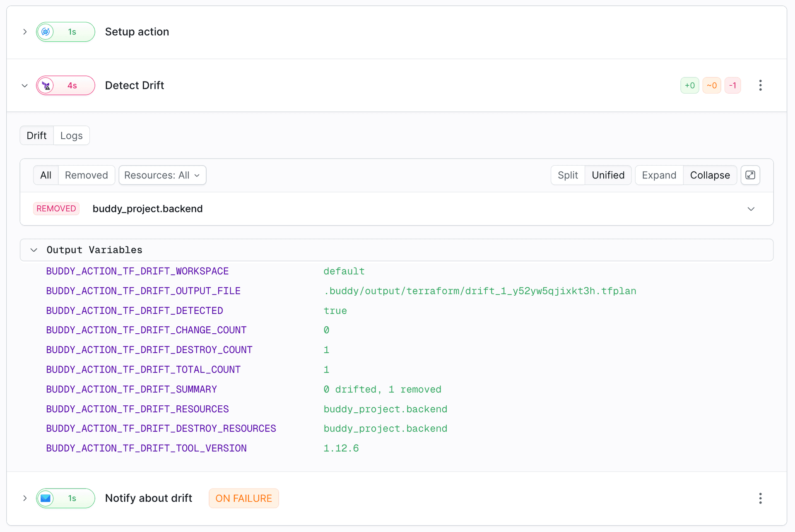The width and height of the screenshot is (795, 532).
Task: Click the -1 removed badge
Action: coord(732,86)
